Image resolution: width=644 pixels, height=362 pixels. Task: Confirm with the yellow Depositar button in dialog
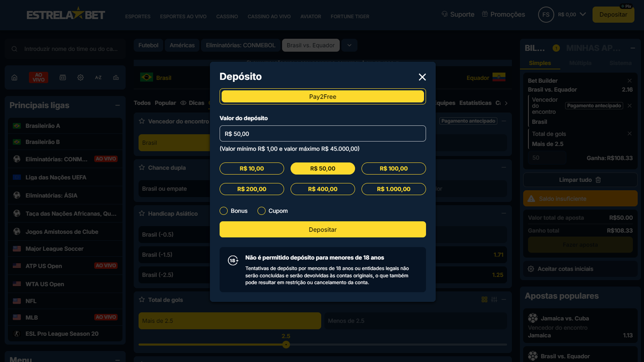tap(323, 230)
